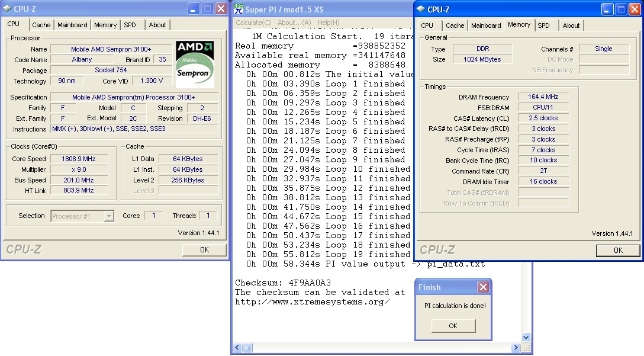
Task: Click OK in the right CPU-Z Memory window
Action: click(x=618, y=251)
